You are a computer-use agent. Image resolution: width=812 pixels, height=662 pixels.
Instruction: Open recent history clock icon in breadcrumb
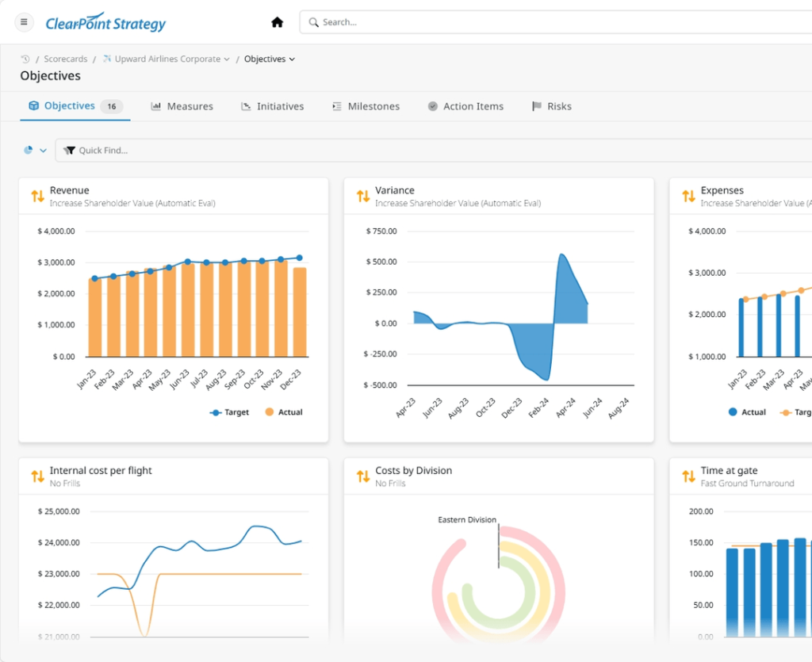[x=25, y=59]
